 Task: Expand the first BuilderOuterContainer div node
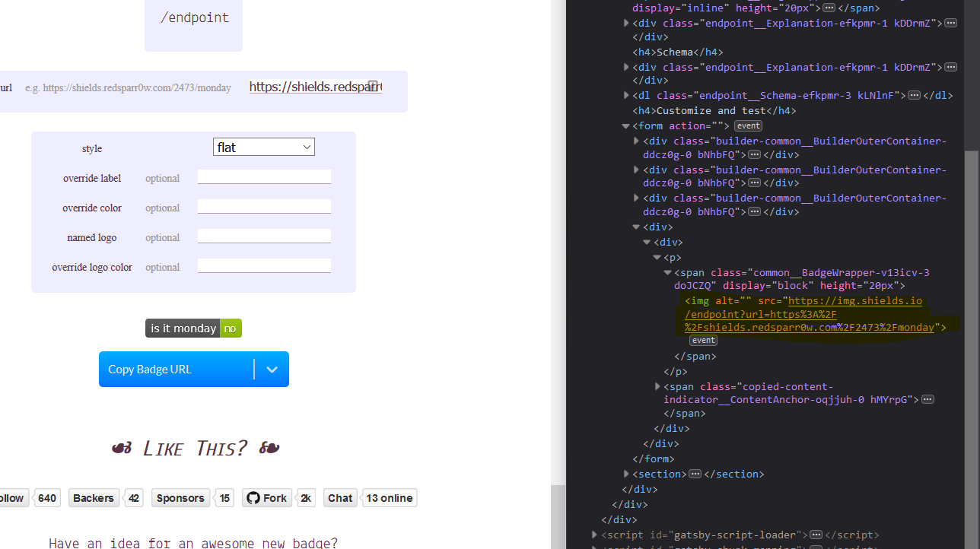(637, 141)
